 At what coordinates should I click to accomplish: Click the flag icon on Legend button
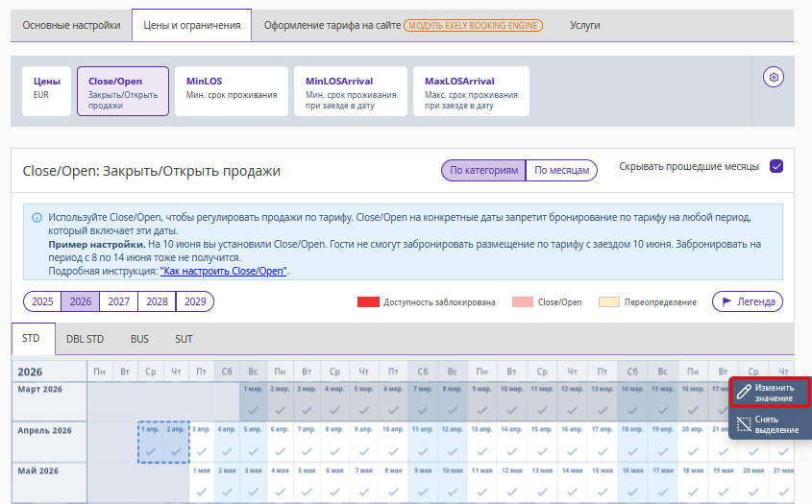coord(727,301)
